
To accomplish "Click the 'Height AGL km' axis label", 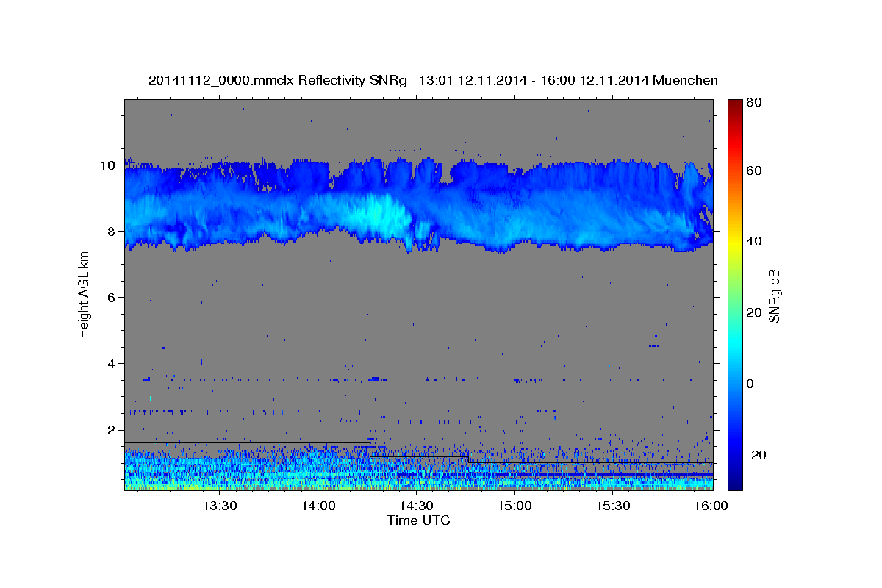I will pos(85,295).
